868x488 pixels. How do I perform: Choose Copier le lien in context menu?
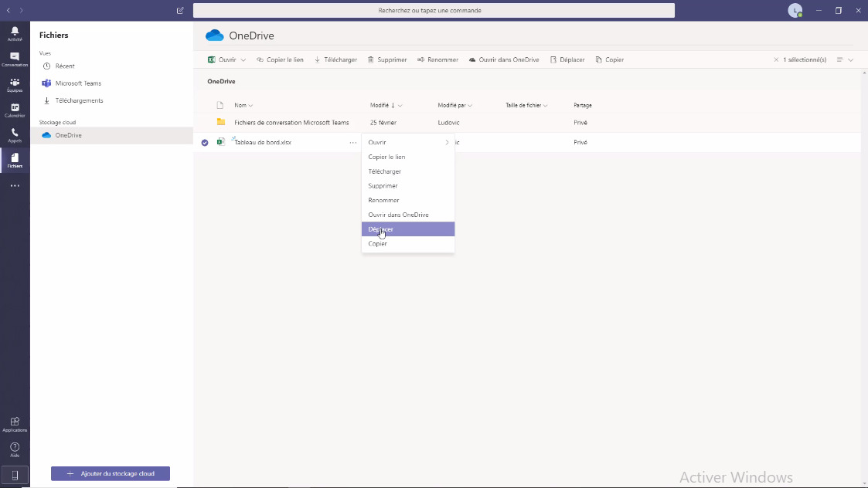pos(408,158)
